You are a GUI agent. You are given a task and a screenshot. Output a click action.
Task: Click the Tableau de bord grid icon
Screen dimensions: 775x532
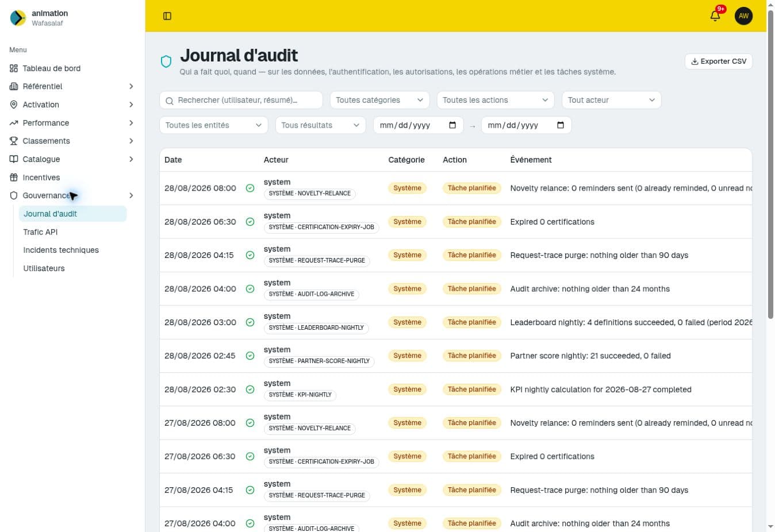(14, 68)
